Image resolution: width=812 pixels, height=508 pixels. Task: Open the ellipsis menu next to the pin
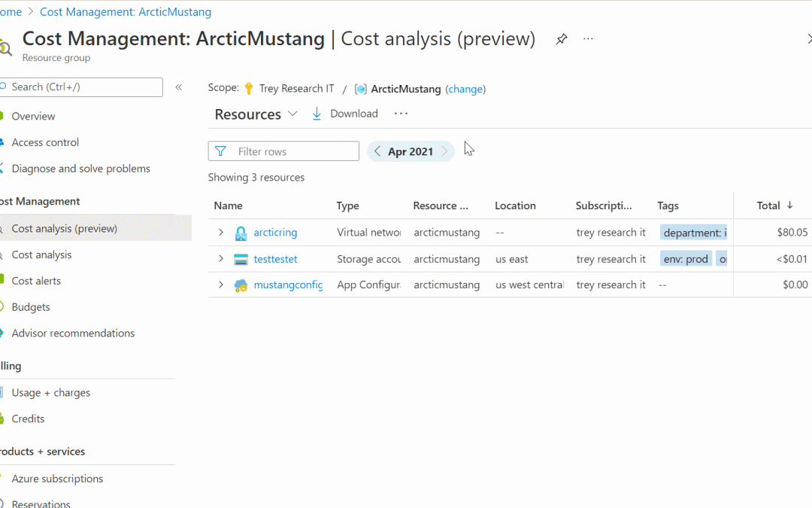point(588,39)
